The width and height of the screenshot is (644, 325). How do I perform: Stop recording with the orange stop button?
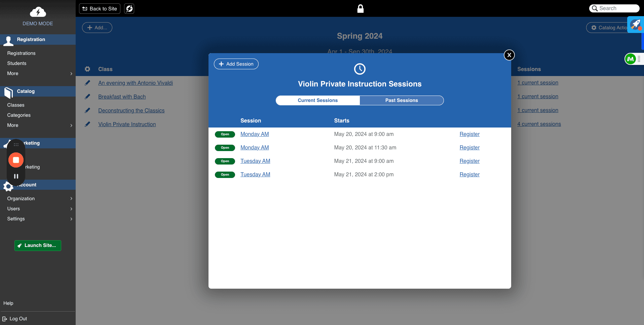[16, 160]
